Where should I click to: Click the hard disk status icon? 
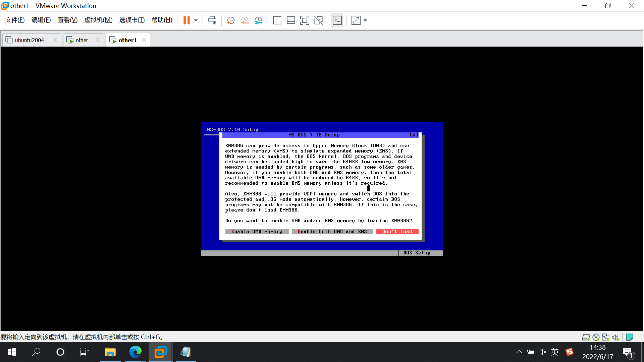(x=586, y=337)
